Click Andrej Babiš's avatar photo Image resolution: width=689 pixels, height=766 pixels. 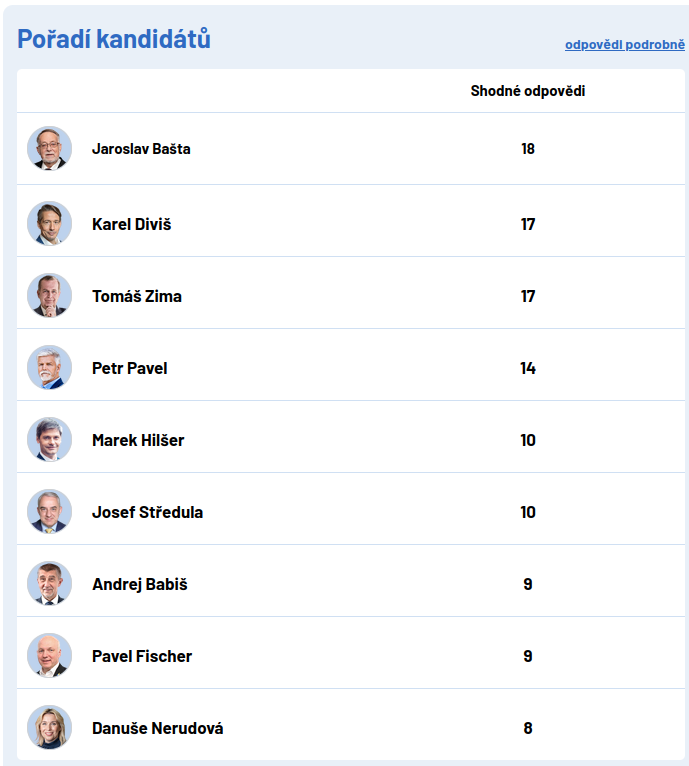click(49, 584)
